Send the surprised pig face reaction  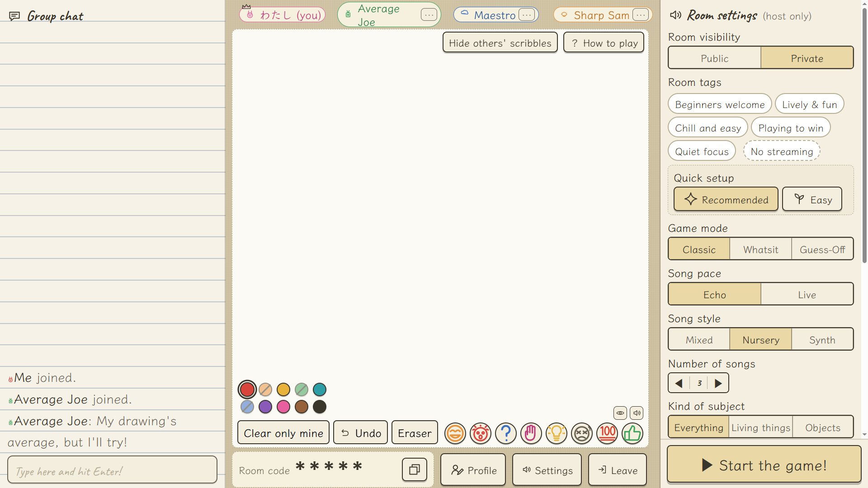coord(480,433)
